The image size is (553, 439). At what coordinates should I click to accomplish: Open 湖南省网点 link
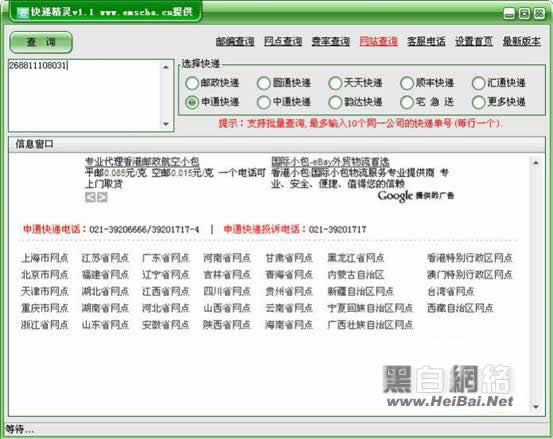[x=105, y=308]
